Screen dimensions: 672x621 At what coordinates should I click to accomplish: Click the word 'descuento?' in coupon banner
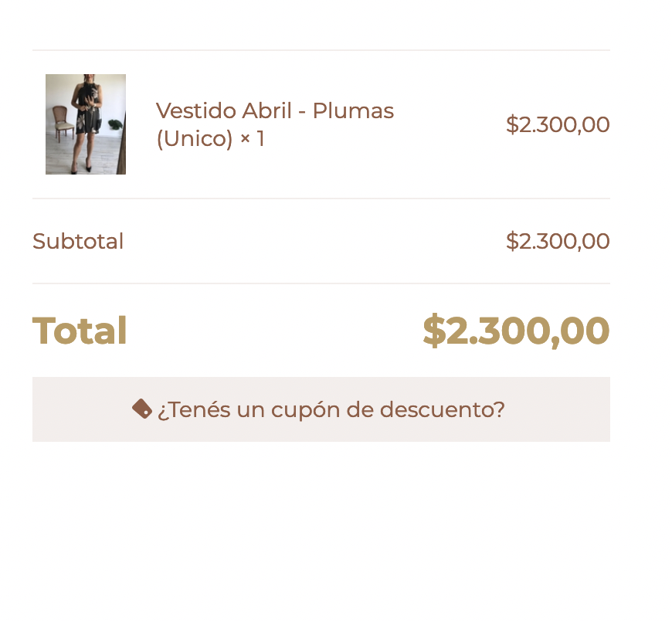(443, 409)
